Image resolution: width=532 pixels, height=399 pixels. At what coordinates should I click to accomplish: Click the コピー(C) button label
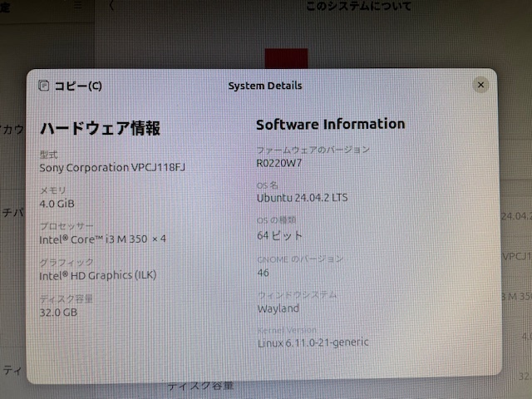[78, 86]
